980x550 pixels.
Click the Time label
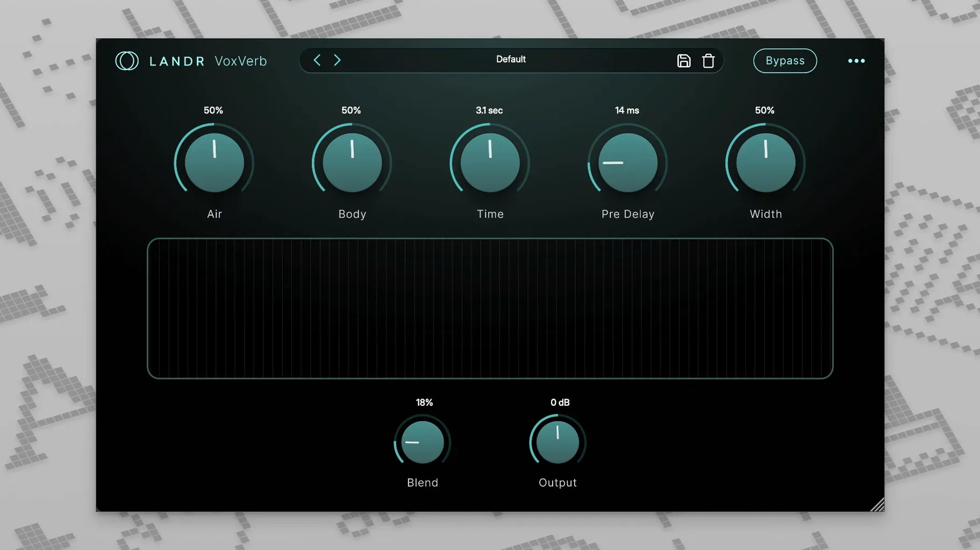tap(490, 214)
